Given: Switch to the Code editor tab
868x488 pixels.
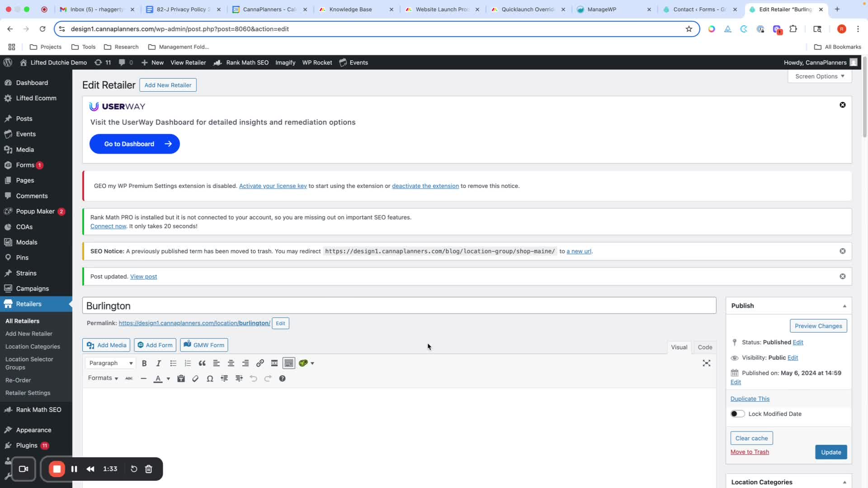Looking at the screenshot, I should [705, 347].
